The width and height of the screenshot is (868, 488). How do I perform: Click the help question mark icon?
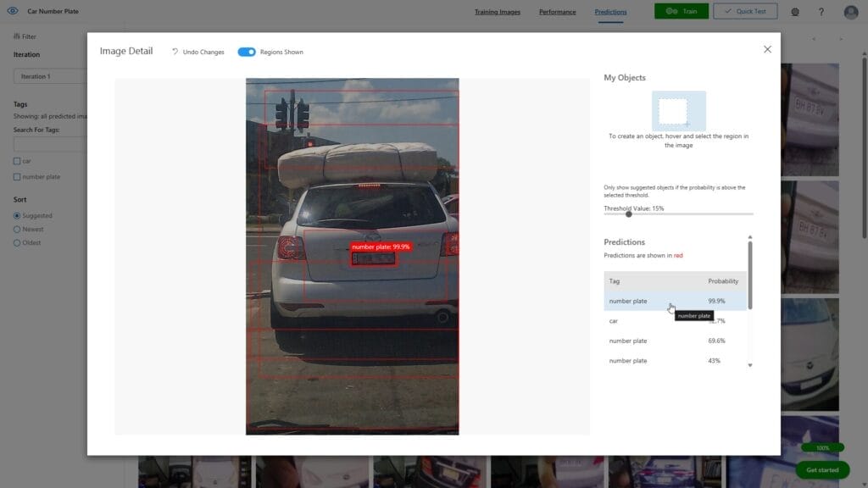pos(820,11)
